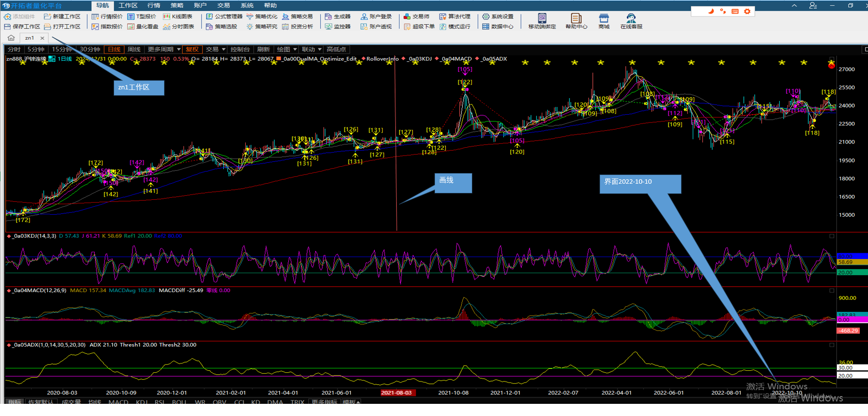Expand the 更多周期 dropdown
868x416 pixels.
(164, 50)
